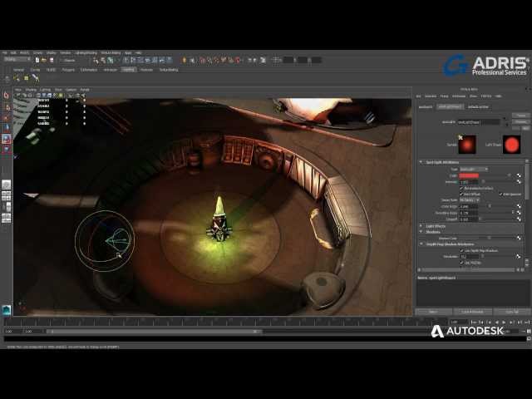Activate the highlighted Rotate tool
The height and width of the screenshot is (399, 532).
pos(7,139)
